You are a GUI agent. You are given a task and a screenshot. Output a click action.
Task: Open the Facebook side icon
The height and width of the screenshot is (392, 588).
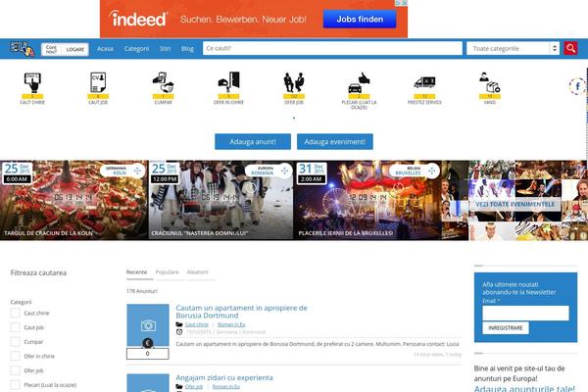pyautogui.click(x=577, y=86)
